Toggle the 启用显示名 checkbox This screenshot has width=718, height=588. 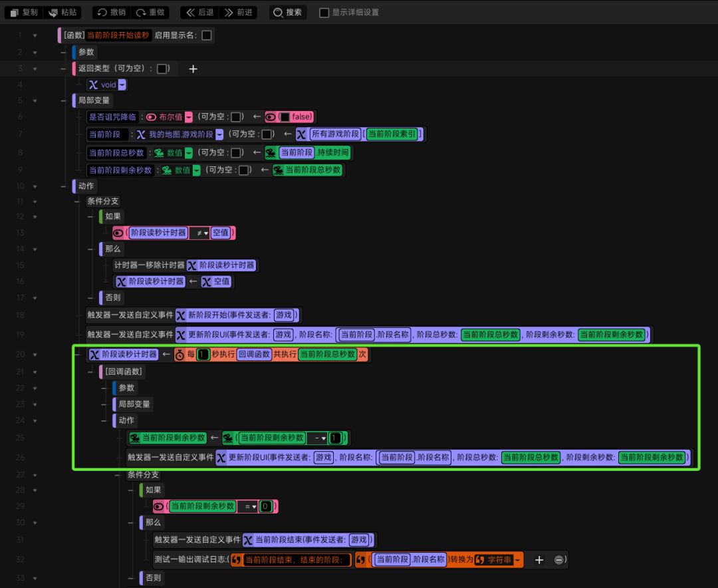[207, 36]
